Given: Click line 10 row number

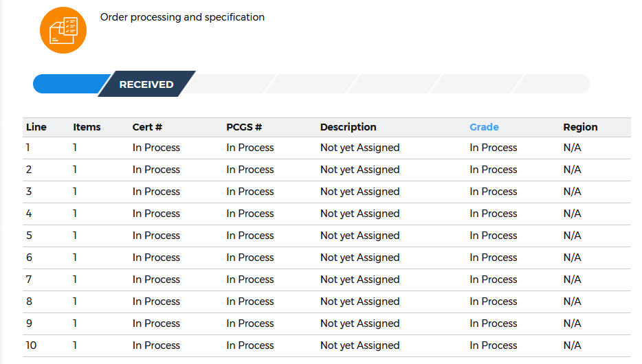Looking at the screenshot, I should click(31, 345).
